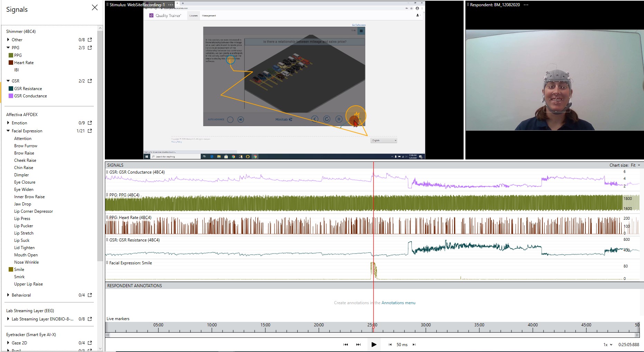Grab PPG chart drag handle

(x=107, y=195)
